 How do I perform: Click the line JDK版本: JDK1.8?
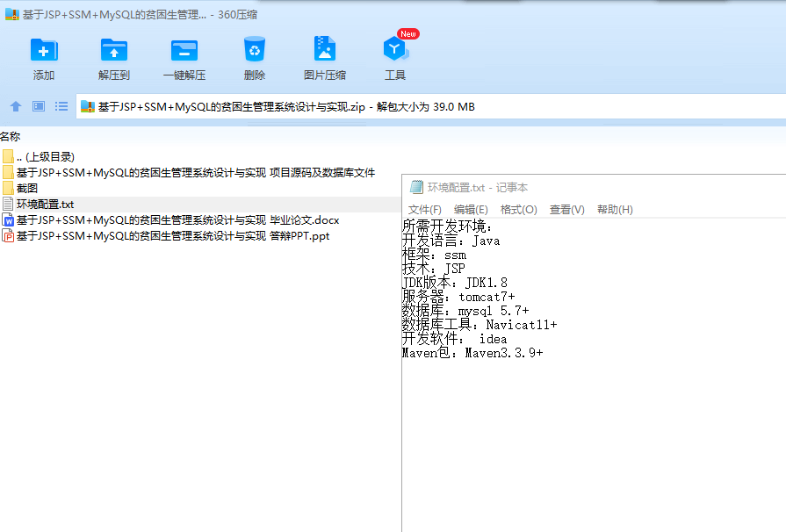(455, 283)
